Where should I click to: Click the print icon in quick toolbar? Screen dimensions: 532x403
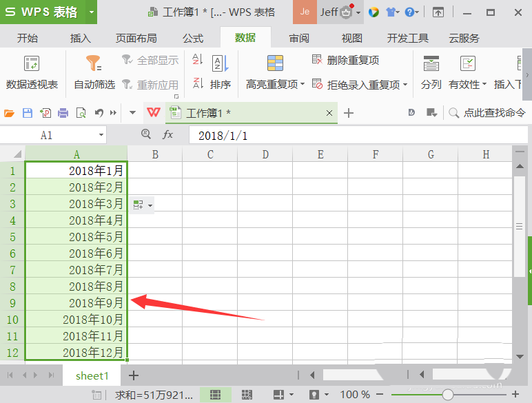pyautogui.click(x=63, y=113)
